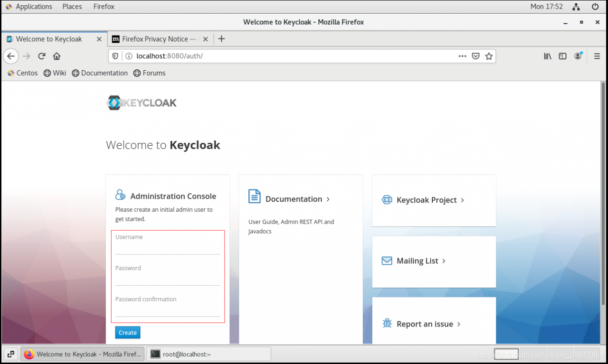
Task: Open the Centos bookmark
Action: pos(23,73)
